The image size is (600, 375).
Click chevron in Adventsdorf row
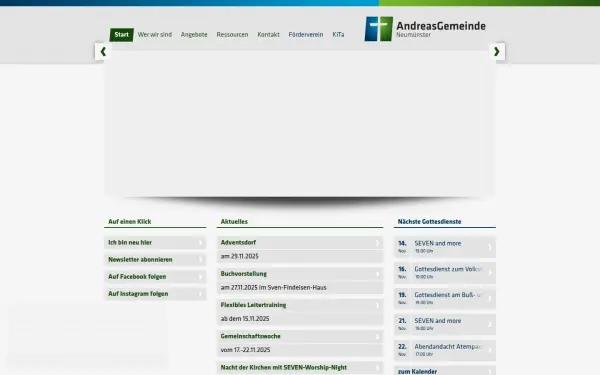[x=377, y=243]
